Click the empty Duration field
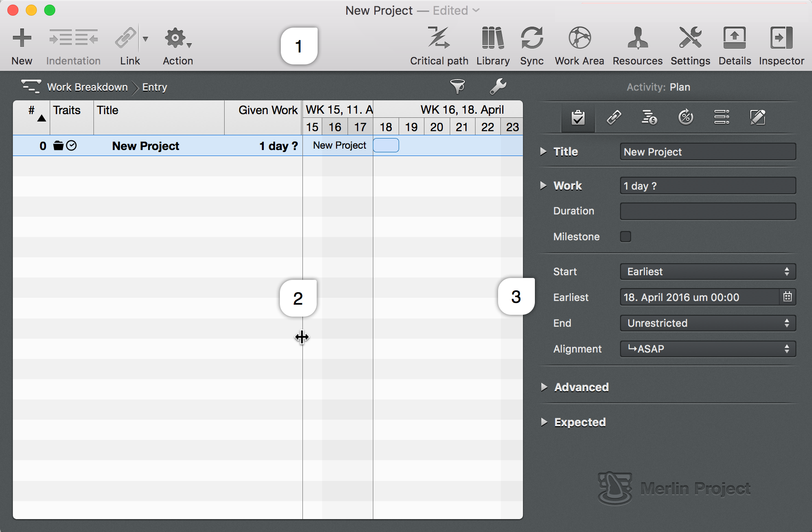 [708, 211]
